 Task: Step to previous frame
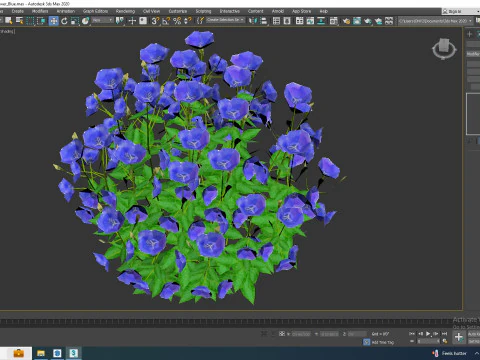(x=420, y=333)
